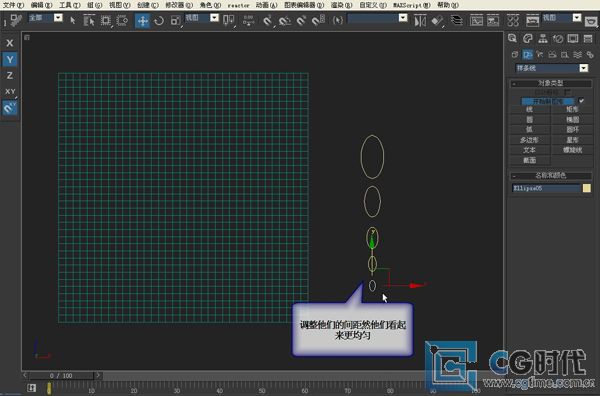Open the Material Editor icon
Image resolution: width=600 pixels, height=396 pixels.
coord(513,20)
